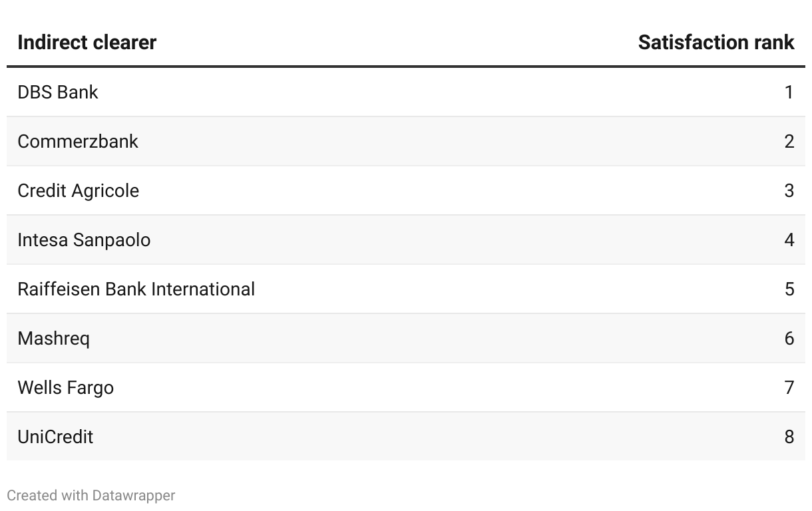Click the Satisfaction rank column header

tap(715, 43)
